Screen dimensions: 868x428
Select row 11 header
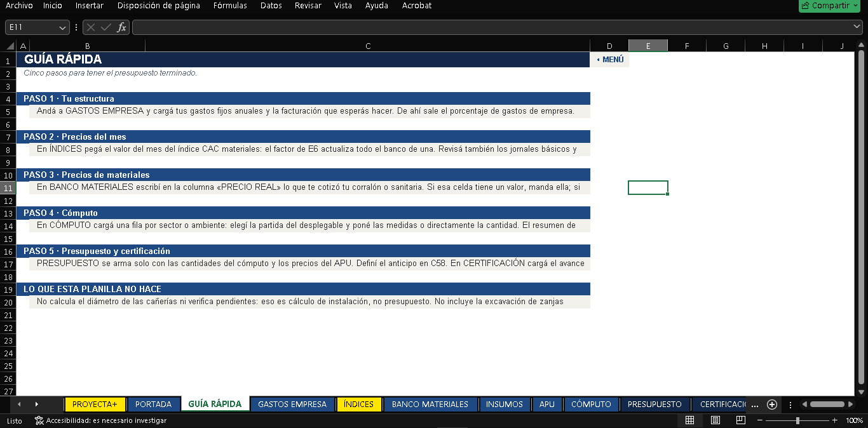tap(8, 188)
